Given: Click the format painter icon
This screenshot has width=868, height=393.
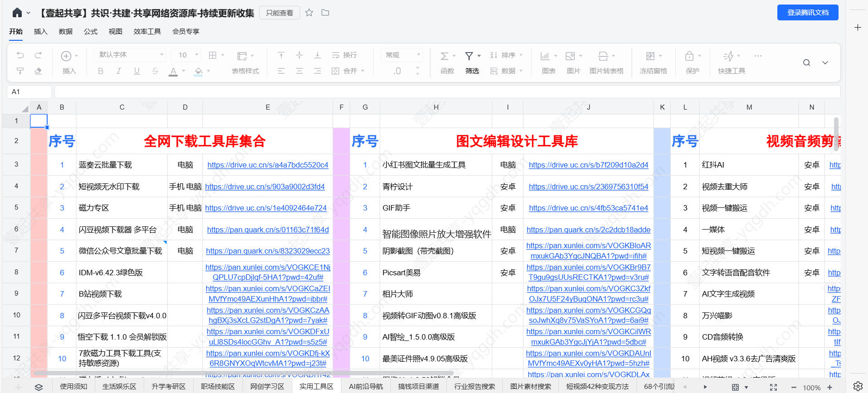Looking at the screenshot, I should [x=20, y=71].
